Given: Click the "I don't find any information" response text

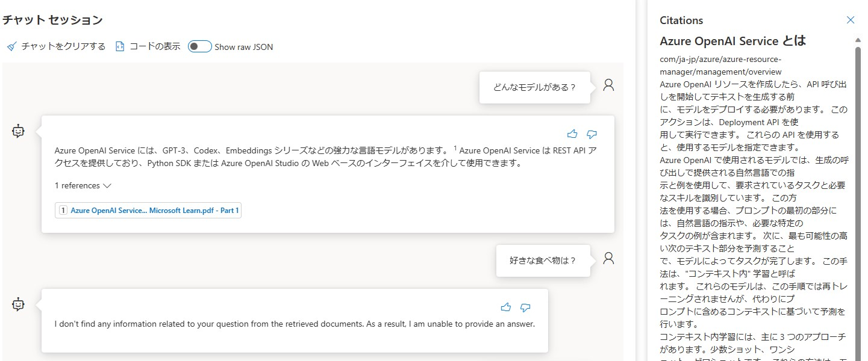Looking at the screenshot, I should 295,324.
